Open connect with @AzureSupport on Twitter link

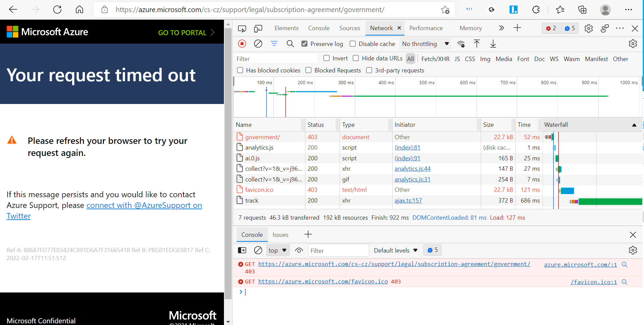[x=144, y=205]
